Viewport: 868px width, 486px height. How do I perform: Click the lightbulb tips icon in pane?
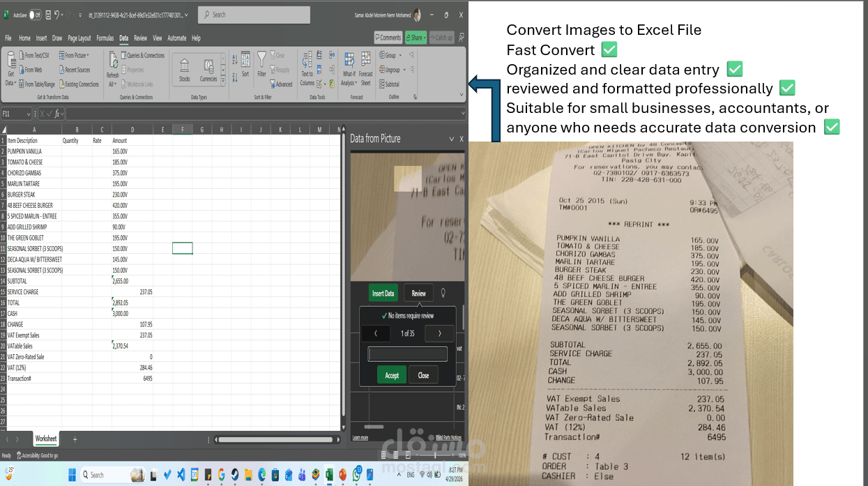pyautogui.click(x=443, y=293)
